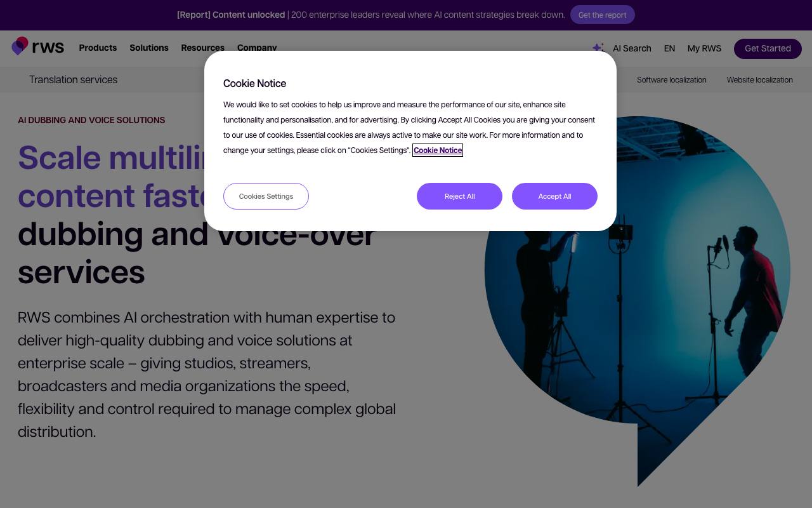Open the Cookie Notice link
Viewport: 812px width, 508px height.
point(438,150)
